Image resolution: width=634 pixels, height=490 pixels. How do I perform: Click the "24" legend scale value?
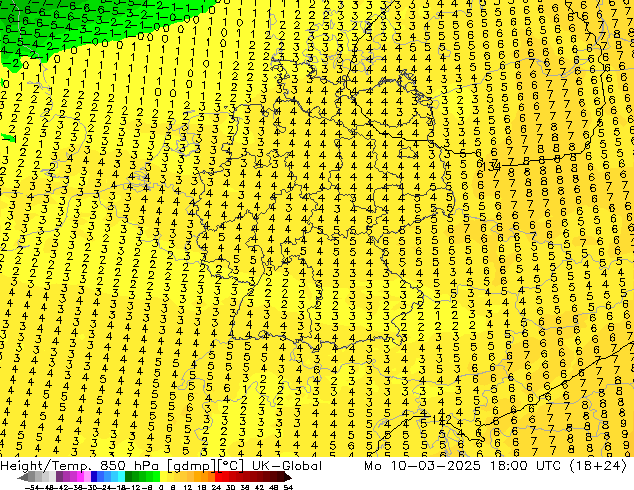(216, 488)
